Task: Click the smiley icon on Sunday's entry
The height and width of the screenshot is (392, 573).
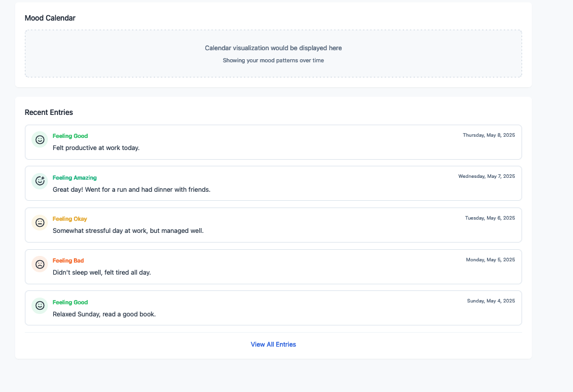Action: coord(40,306)
